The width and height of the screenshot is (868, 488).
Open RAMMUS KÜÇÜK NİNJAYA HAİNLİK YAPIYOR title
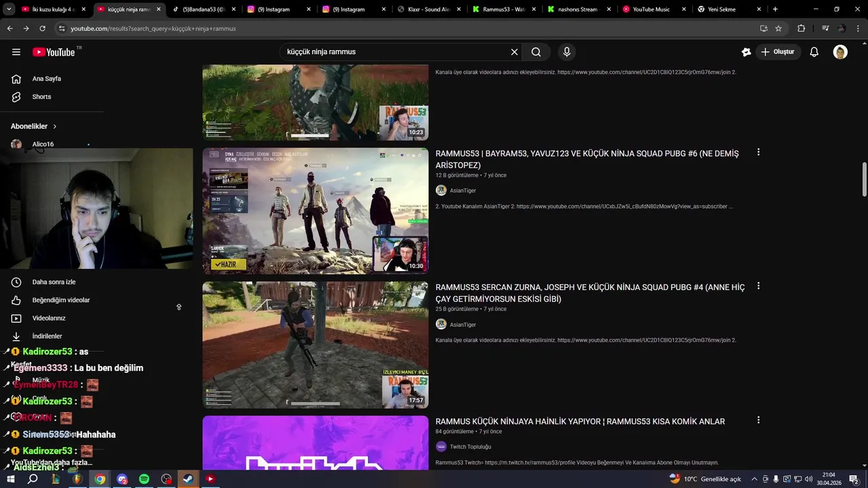(x=580, y=422)
